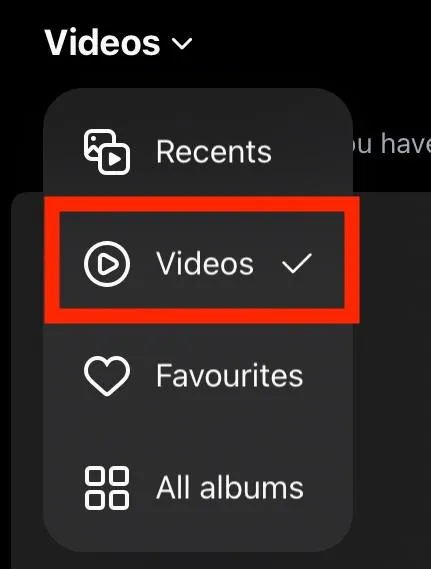Click the small play square inside the Recents icon

pos(114,159)
